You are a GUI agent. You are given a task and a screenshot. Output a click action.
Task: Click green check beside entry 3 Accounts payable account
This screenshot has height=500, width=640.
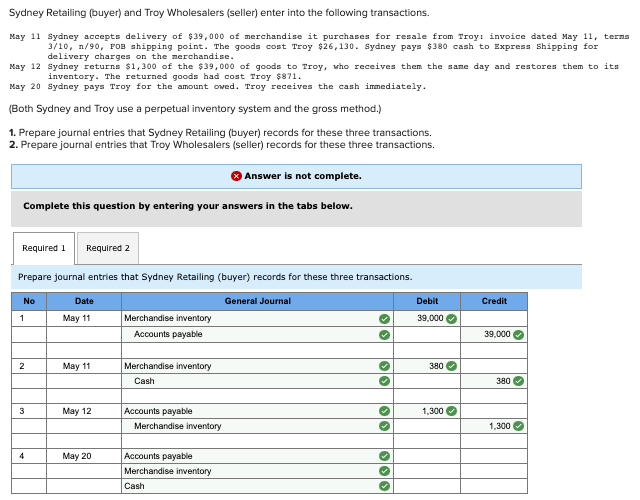point(384,411)
